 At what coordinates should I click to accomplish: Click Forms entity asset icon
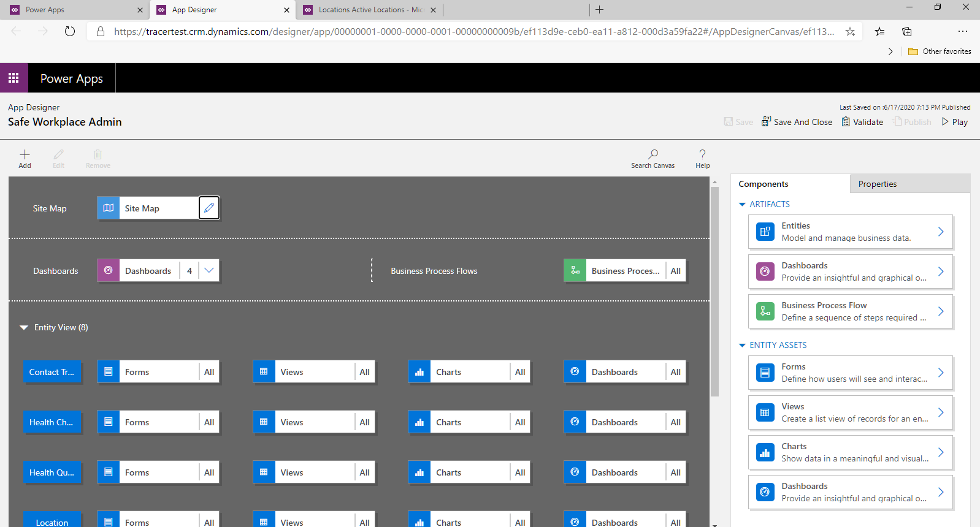[765, 373]
